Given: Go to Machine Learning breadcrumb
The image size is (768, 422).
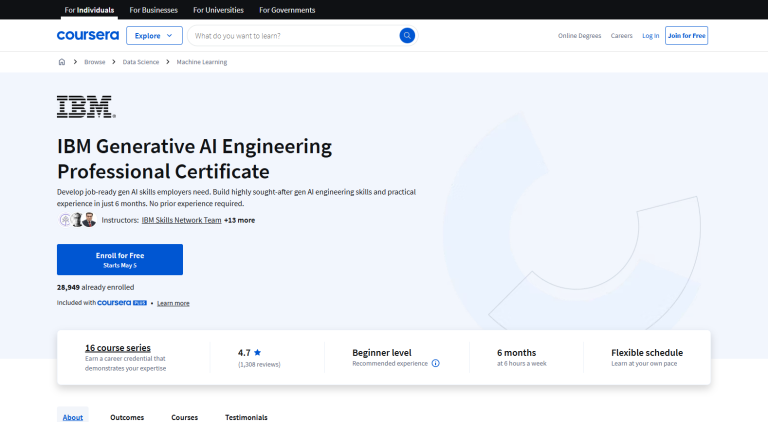Looking at the screenshot, I should coord(202,62).
